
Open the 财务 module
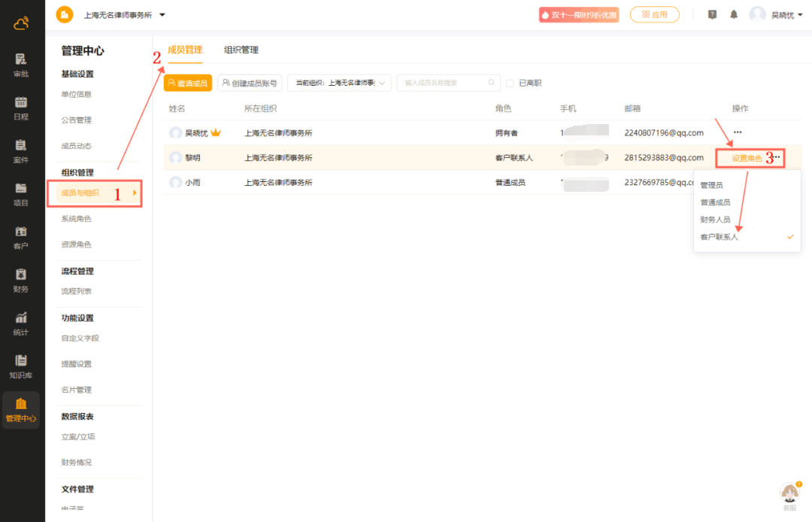click(21, 280)
